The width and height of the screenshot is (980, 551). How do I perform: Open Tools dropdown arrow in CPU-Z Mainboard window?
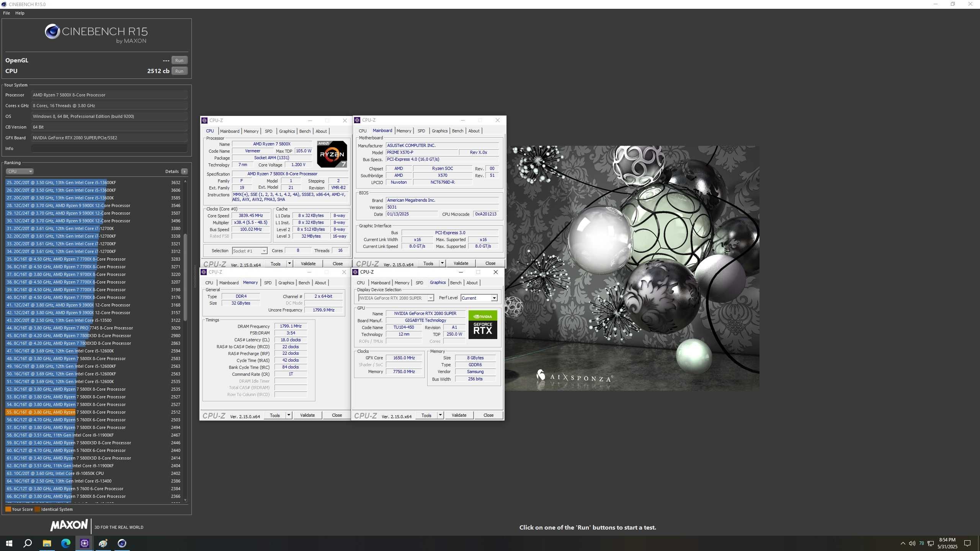point(442,263)
